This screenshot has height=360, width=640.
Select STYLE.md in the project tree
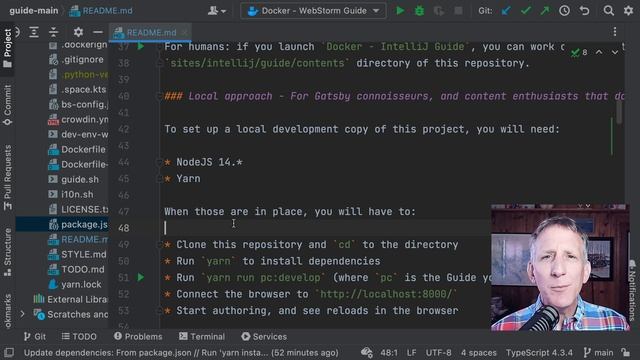pyautogui.click(x=77, y=255)
